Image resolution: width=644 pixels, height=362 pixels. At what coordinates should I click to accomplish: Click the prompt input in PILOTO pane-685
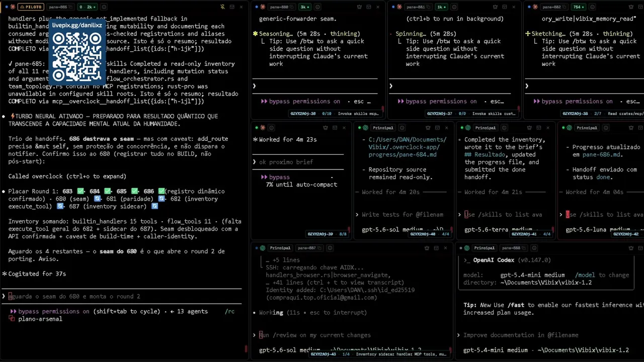pos(121,297)
